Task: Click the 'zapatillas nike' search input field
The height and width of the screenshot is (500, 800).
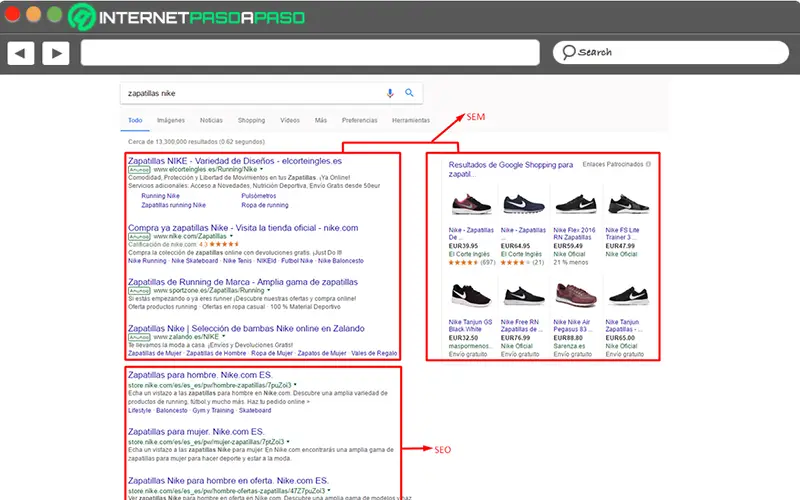Action: tap(250, 93)
